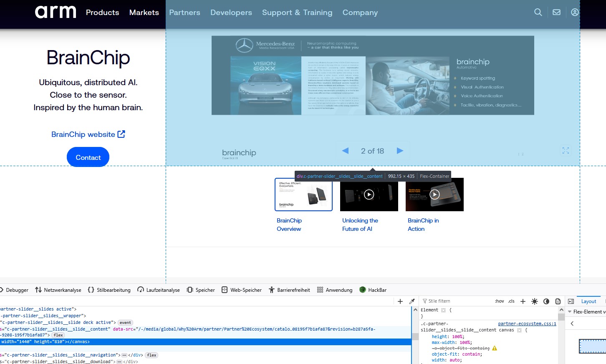Visit the BrainChip website link

(88, 134)
